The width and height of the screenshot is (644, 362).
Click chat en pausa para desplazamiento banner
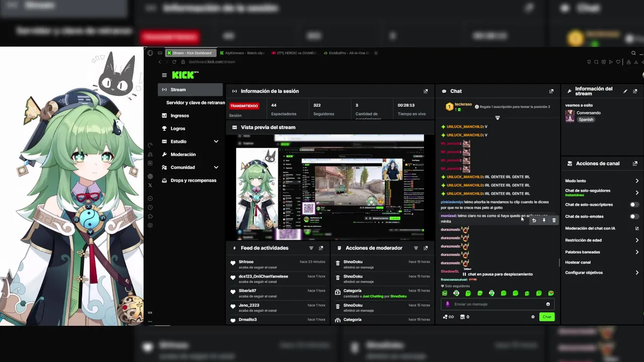pyautogui.click(x=497, y=274)
